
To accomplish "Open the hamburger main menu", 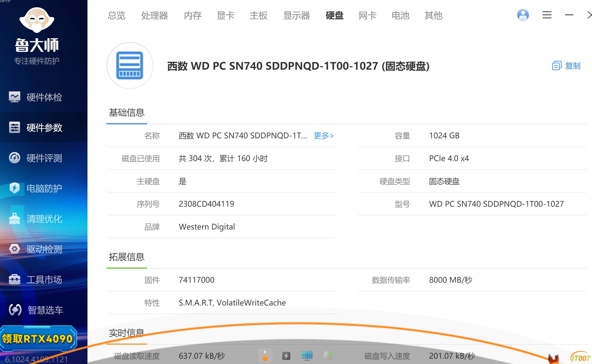I will coord(547,15).
